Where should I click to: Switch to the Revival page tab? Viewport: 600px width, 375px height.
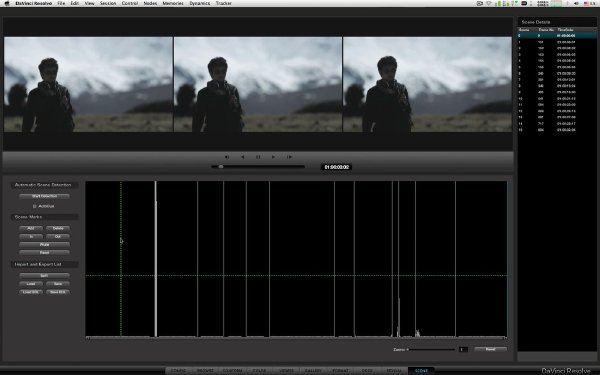click(394, 371)
